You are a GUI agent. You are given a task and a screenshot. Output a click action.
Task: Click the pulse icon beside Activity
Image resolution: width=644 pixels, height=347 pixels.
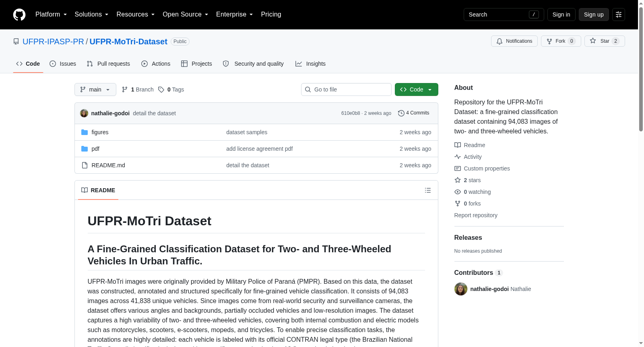458,157
